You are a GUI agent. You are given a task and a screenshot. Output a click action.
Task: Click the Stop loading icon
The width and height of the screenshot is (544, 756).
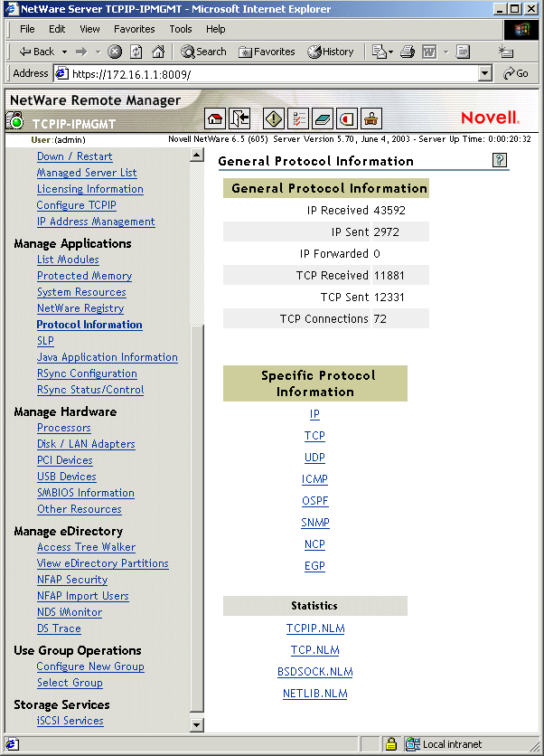tap(115, 52)
